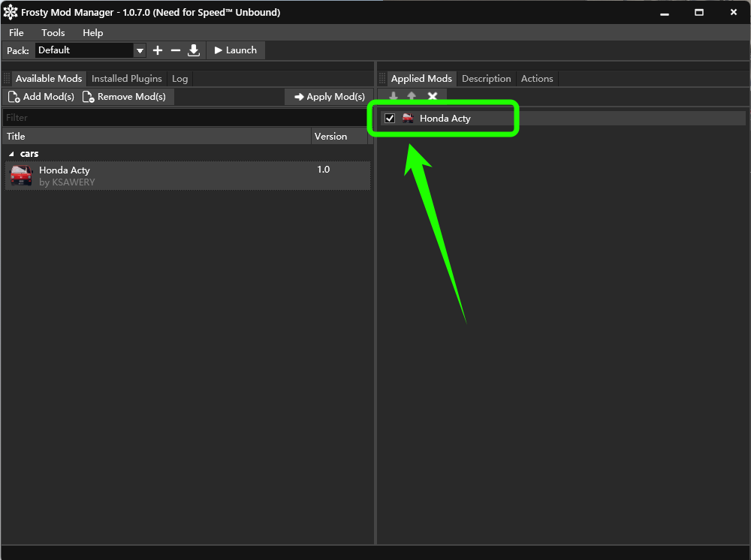
Task: Remove current pack with minus icon
Action: [175, 50]
